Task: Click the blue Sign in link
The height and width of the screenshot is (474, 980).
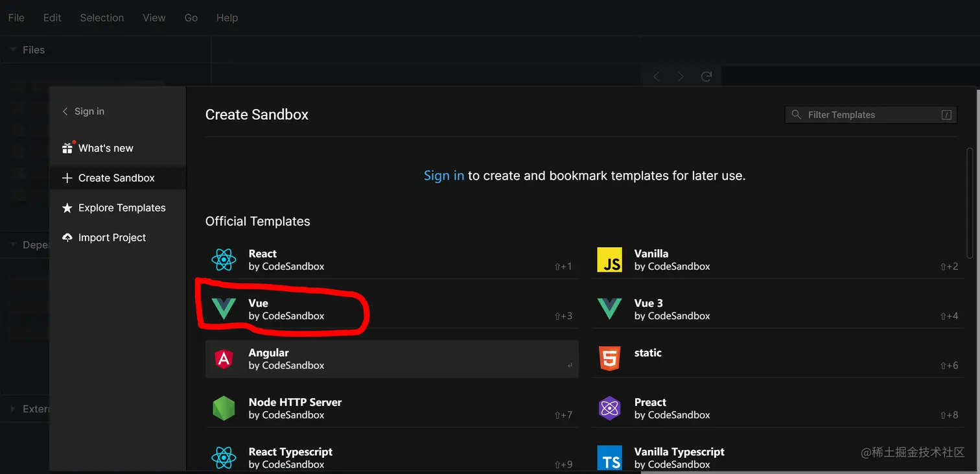Action: pos(444,175)
